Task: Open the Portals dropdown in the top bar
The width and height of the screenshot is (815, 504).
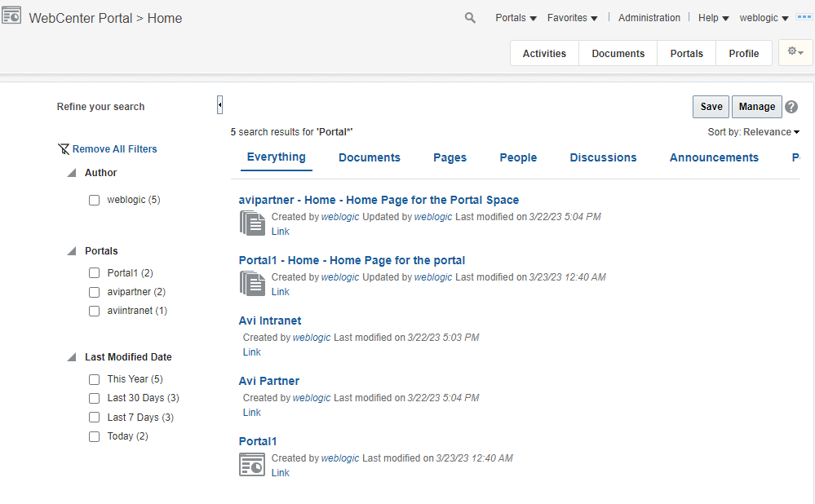Action: pyautogui.click(x=516, y=18)
